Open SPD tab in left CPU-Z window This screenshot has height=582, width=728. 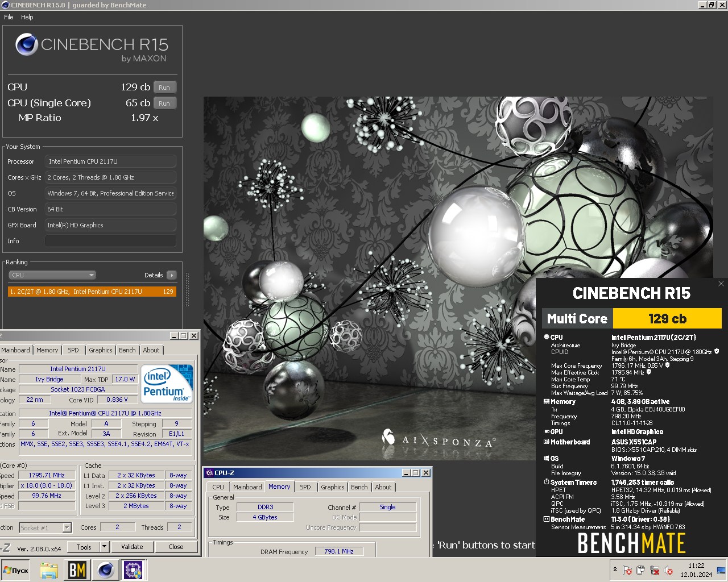click(x=73, y=350)
